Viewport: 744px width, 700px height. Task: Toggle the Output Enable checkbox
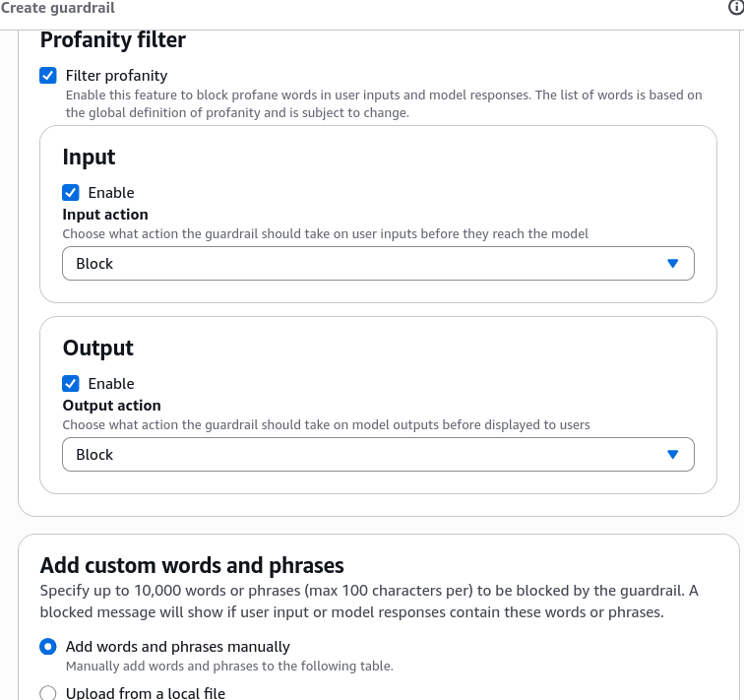coord(71,383)
